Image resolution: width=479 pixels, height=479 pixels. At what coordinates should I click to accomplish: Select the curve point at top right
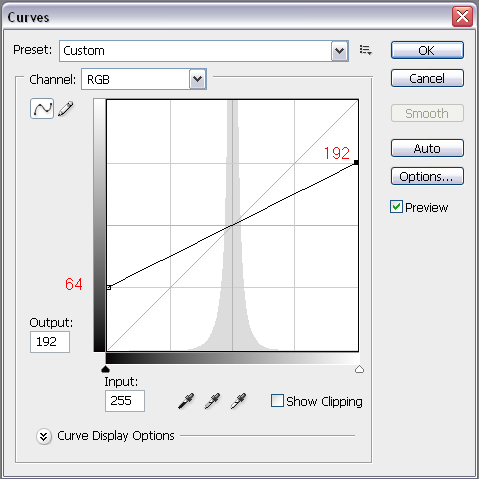click(356, 162)
